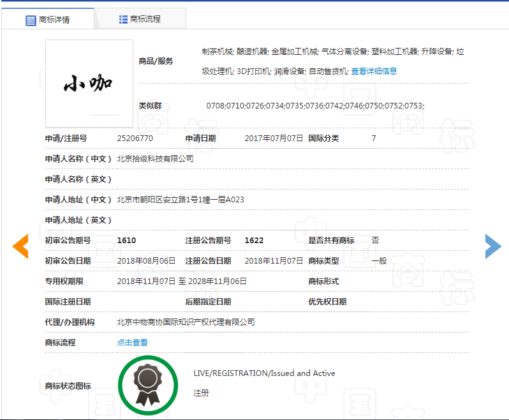Switch to the 商标详情 tab
Screen dimensions: 509x420
click(48, 20)
